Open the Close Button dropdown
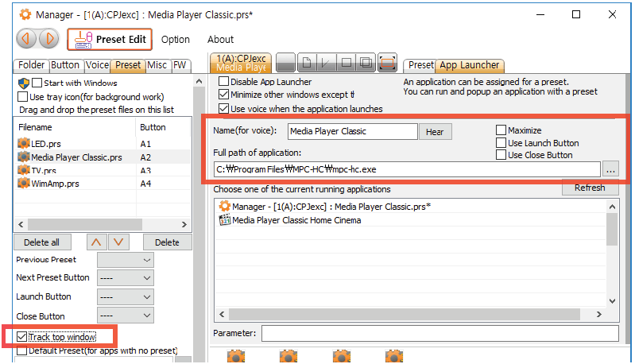Image resolution: width=635 pixels, height=364 pixels. click(126, 316)
